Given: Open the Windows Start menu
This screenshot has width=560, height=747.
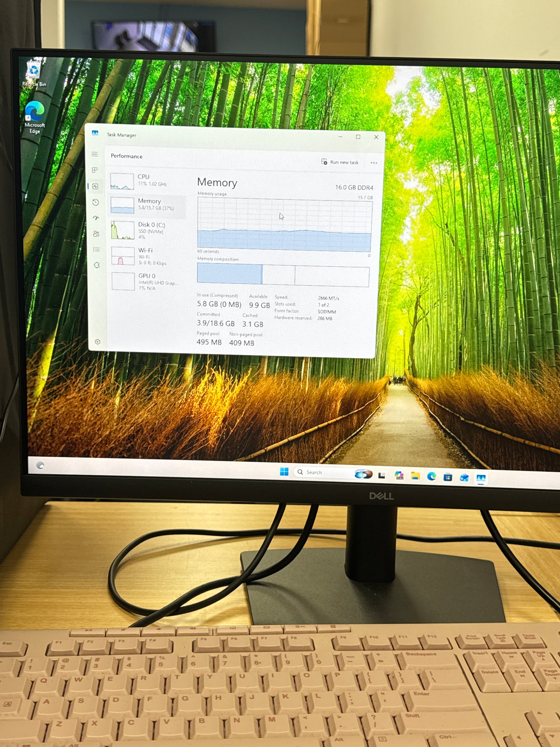Looking at the screenshot, I should click(284, 472).
